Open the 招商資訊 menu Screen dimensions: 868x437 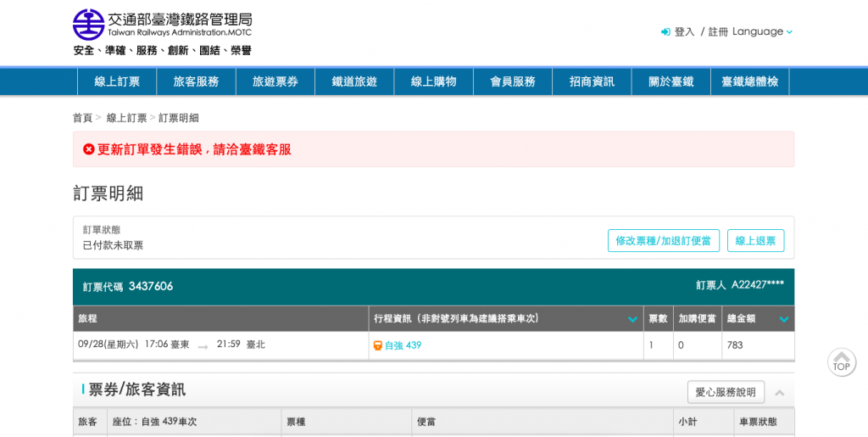click(592, 81)
